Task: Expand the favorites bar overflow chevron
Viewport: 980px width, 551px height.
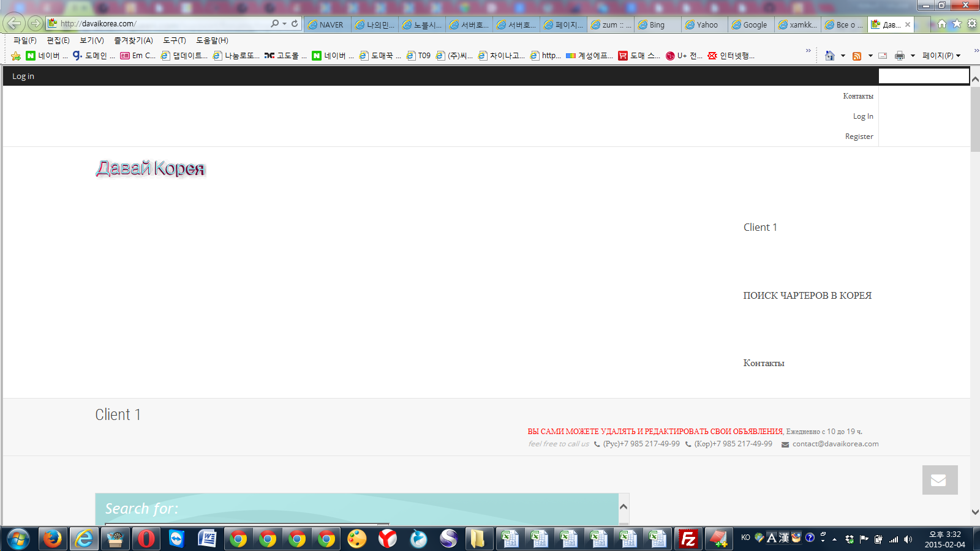Action: click(808, 51)
